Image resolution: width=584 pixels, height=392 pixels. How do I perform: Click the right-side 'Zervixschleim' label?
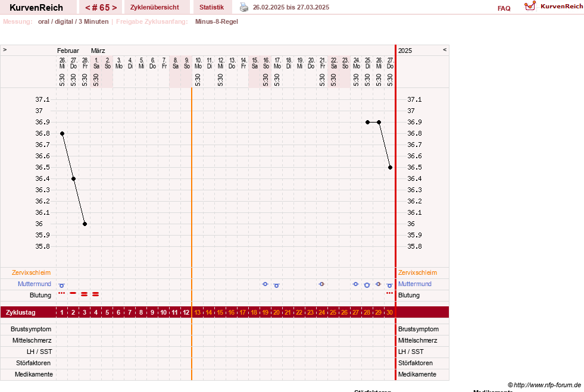pyautogui.click(x=417, y=272)
